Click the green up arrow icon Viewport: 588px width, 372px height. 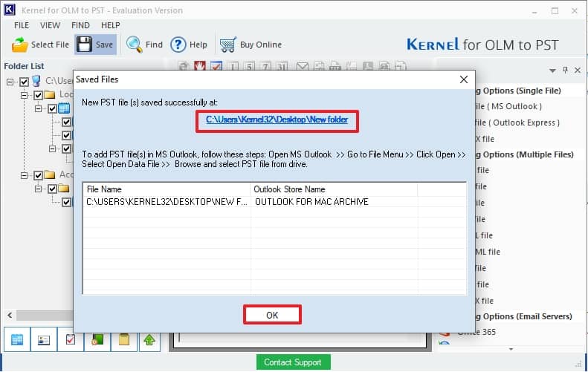click(149, 339)
